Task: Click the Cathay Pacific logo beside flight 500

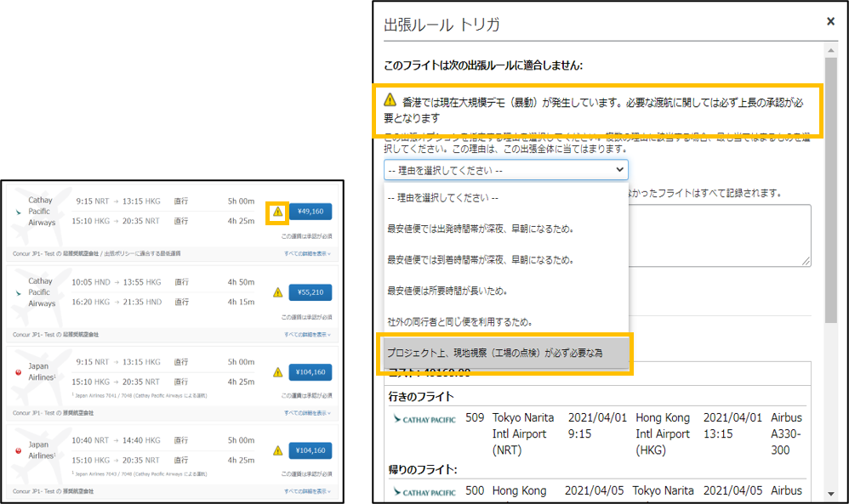Action: 424,492
